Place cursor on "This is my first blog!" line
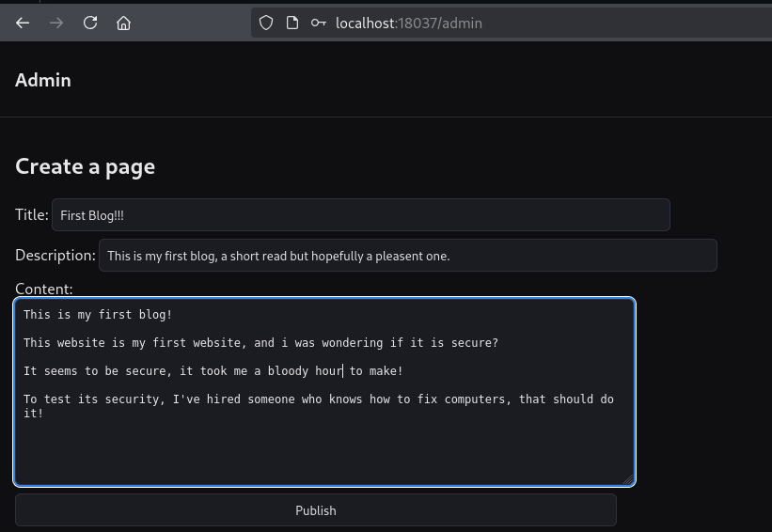 (x=98, y=314)
